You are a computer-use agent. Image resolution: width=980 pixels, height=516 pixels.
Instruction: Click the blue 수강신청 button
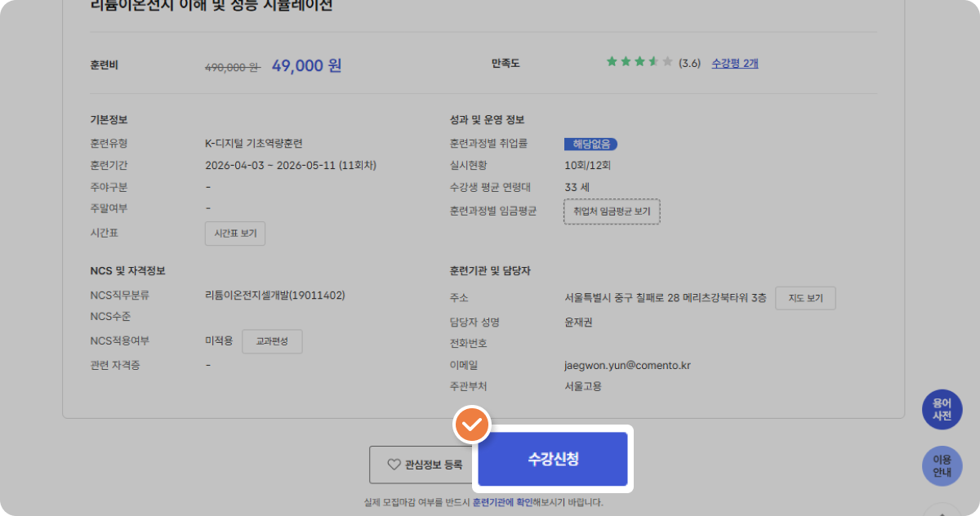click(x=553, y=459)
